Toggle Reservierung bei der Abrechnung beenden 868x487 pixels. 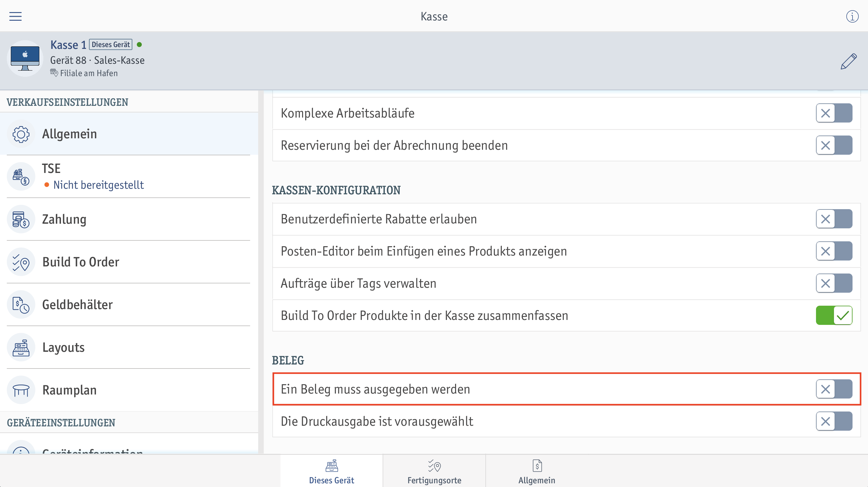coord(834,145)
